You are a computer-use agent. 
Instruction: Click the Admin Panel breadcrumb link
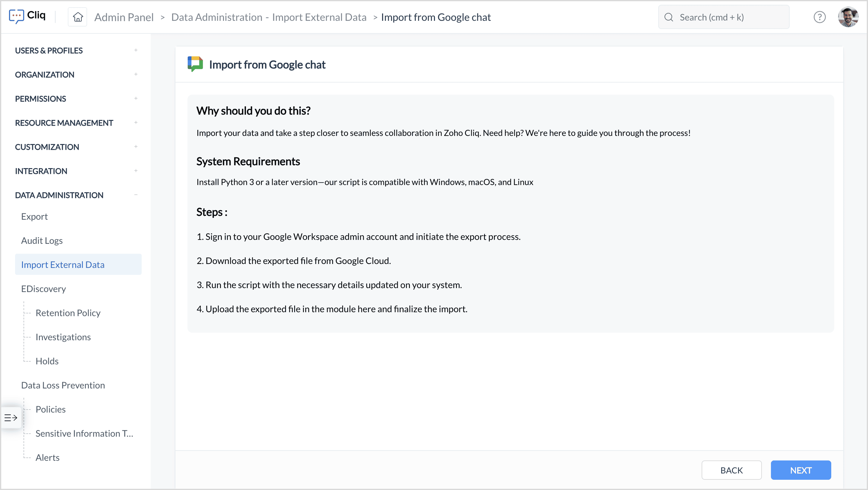(124, 17)
